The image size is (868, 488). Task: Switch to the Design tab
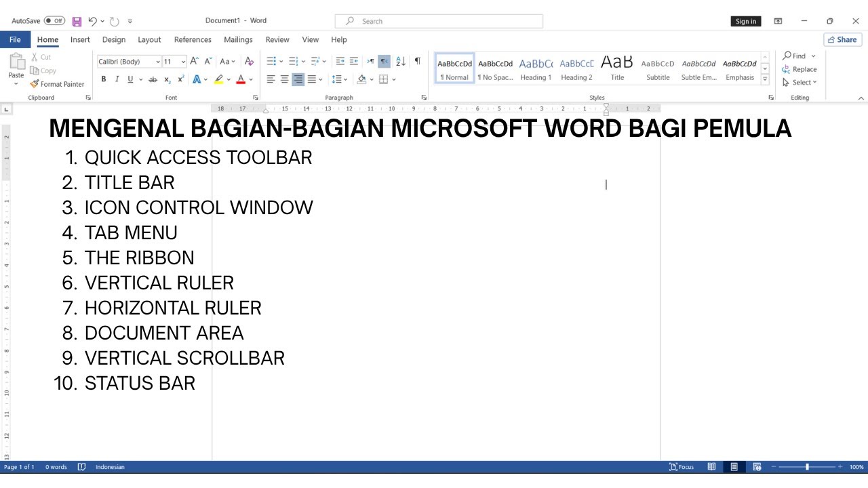[x=114, y=40]
